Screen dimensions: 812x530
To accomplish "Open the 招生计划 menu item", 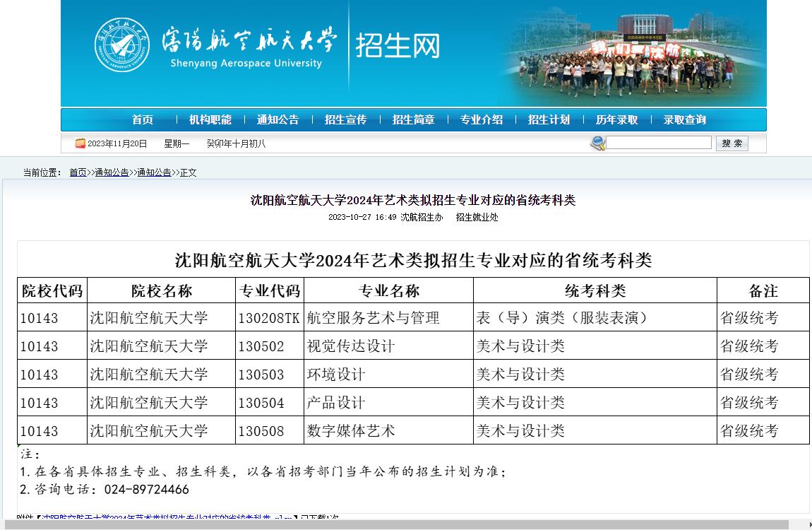I will pos(549,119).
